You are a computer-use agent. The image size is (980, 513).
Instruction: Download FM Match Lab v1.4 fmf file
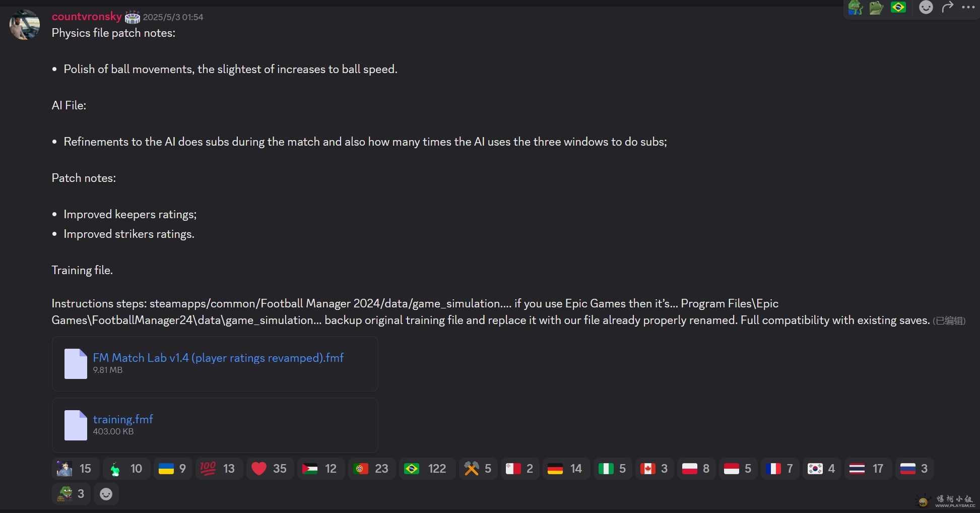coord(218,358)
